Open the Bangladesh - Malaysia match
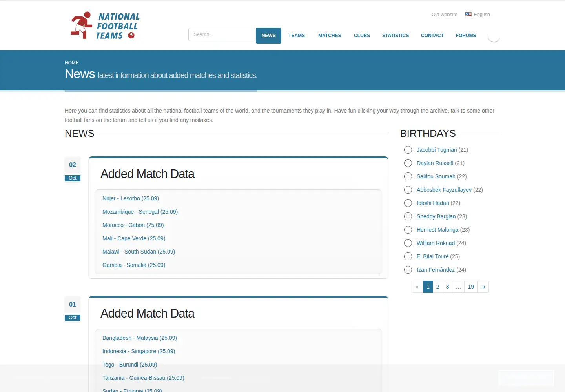Screen dimensions: 565x392 tap(140, 338)
